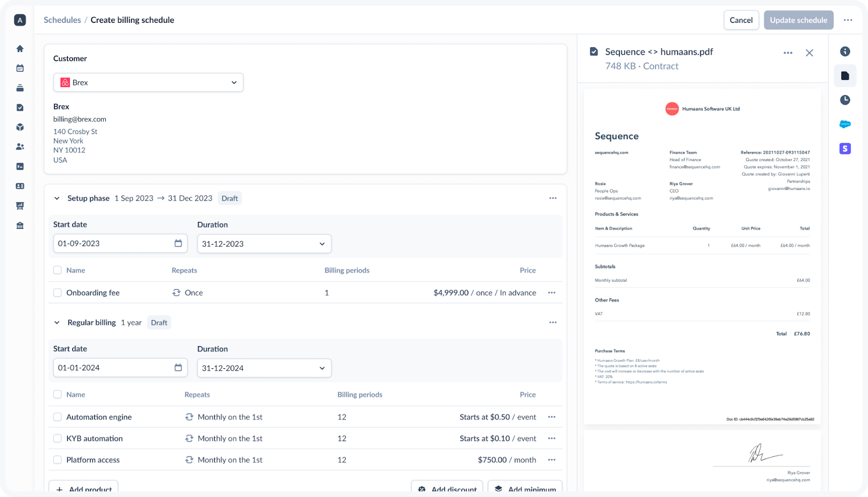Toggle the checkbox beside Sequence <> humaans.pdf

pyautogui.click(x=594, y=52)
